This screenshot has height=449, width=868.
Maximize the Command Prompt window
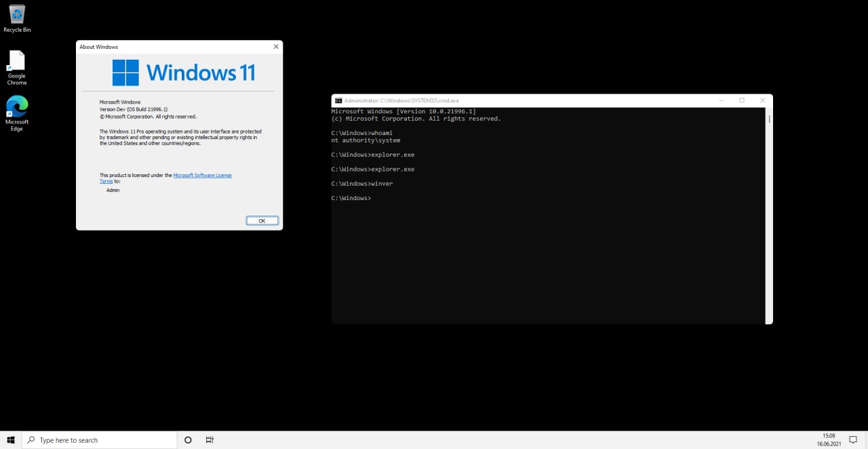click(741, 100)
